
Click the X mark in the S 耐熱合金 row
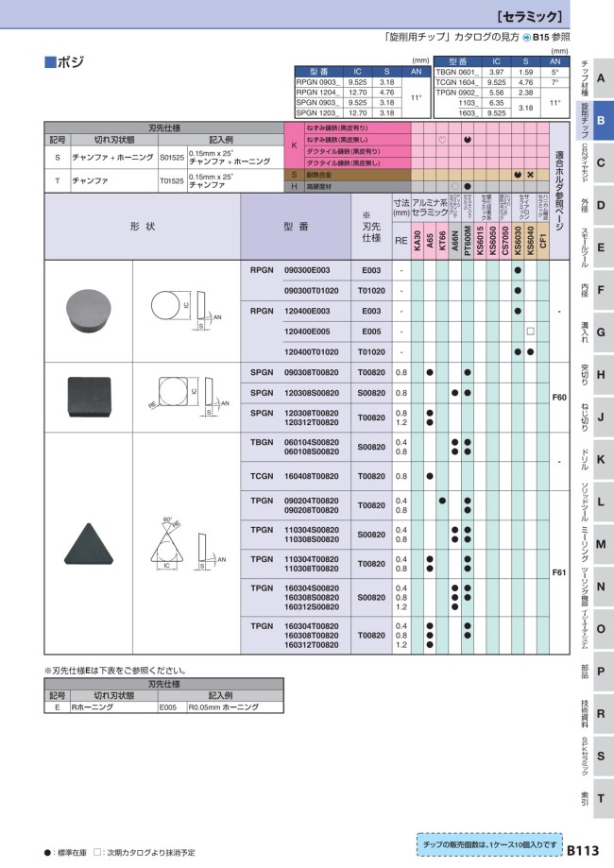(x=530, y=175)
